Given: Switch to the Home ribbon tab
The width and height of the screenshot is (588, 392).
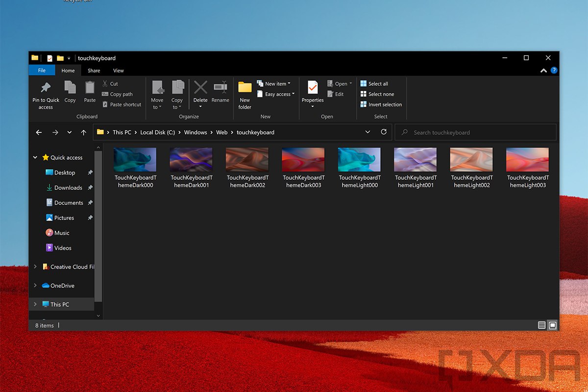Looking at the screenshot, I should [x=68, y=71].
